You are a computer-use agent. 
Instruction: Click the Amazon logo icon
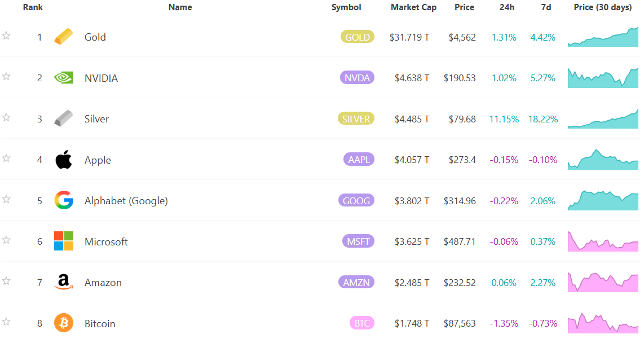pos(64,282)
